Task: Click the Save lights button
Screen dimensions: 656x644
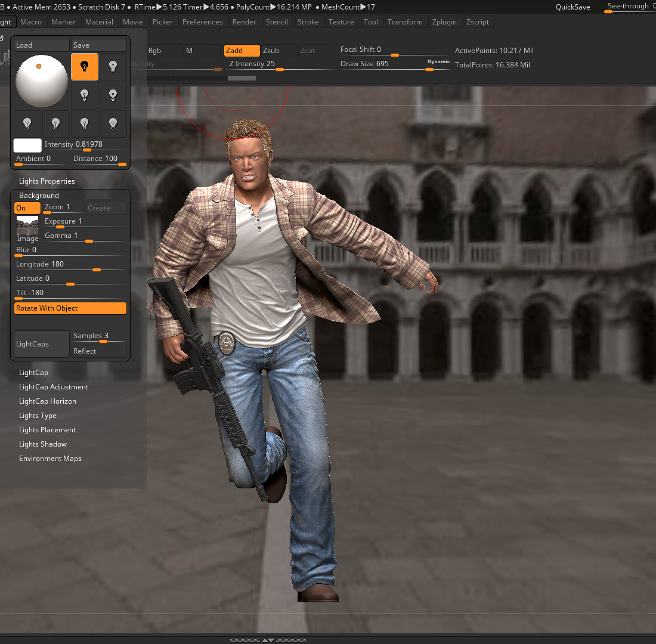Action: (x=99, y=45)
